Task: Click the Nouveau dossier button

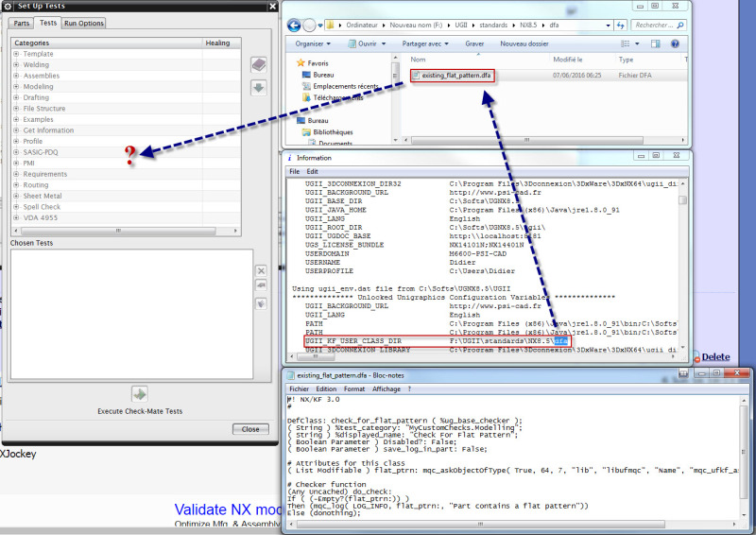Action: pos(524,43)
